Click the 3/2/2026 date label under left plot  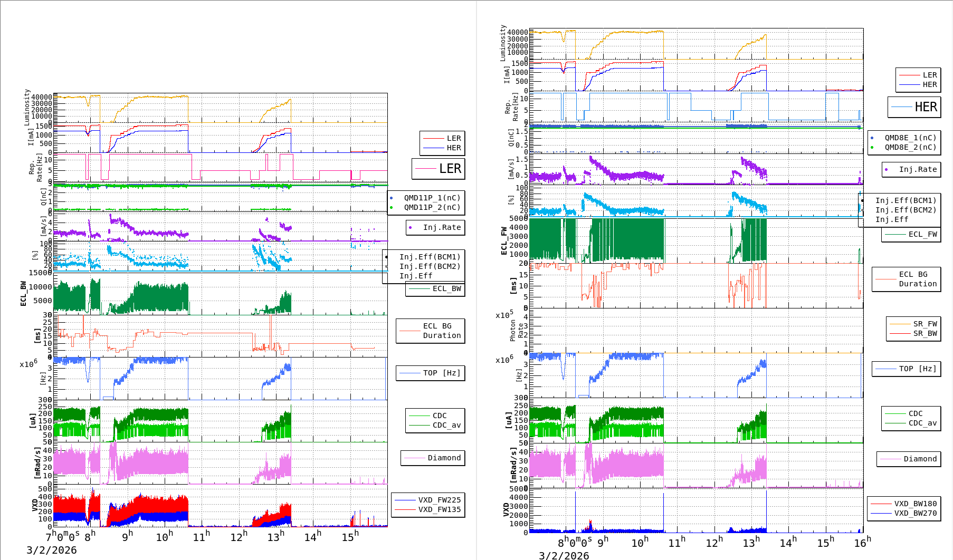pos(51,551)
